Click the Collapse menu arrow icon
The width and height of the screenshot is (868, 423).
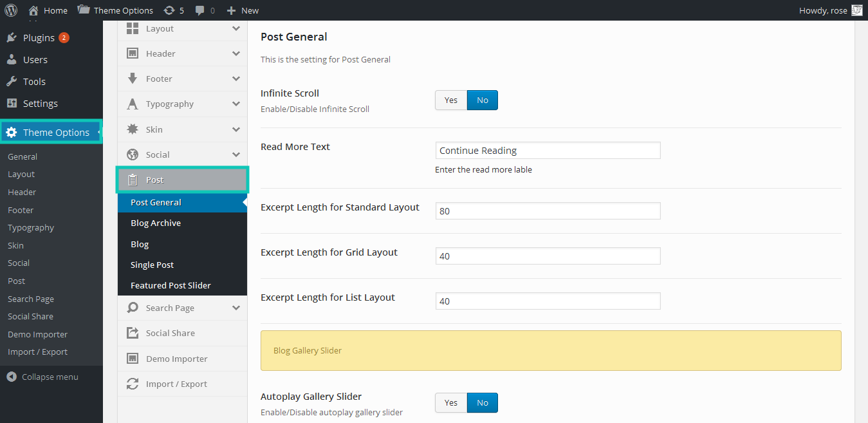pyautogui.click(x=12, y=377)
